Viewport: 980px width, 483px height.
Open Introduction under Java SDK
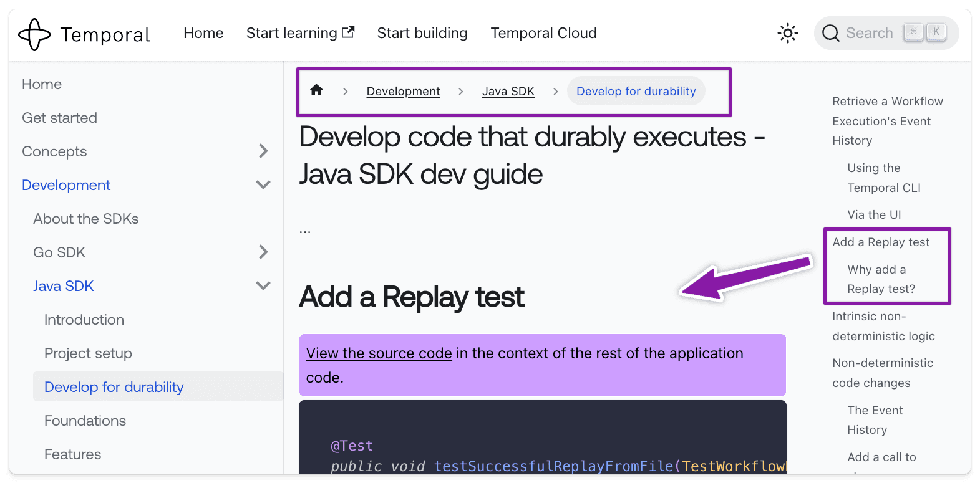pos(84,320)
